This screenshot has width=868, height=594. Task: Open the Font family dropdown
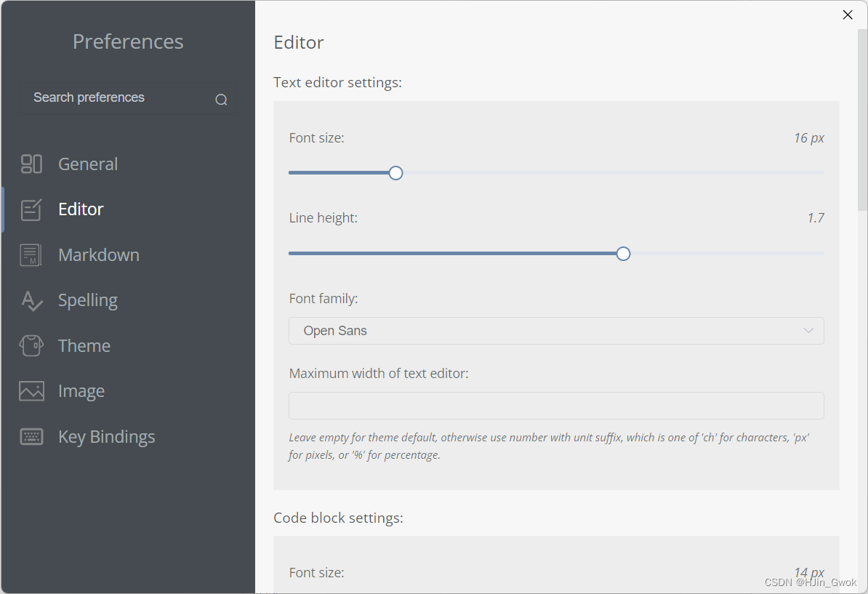pyautogui.click(x=556, y=331)
